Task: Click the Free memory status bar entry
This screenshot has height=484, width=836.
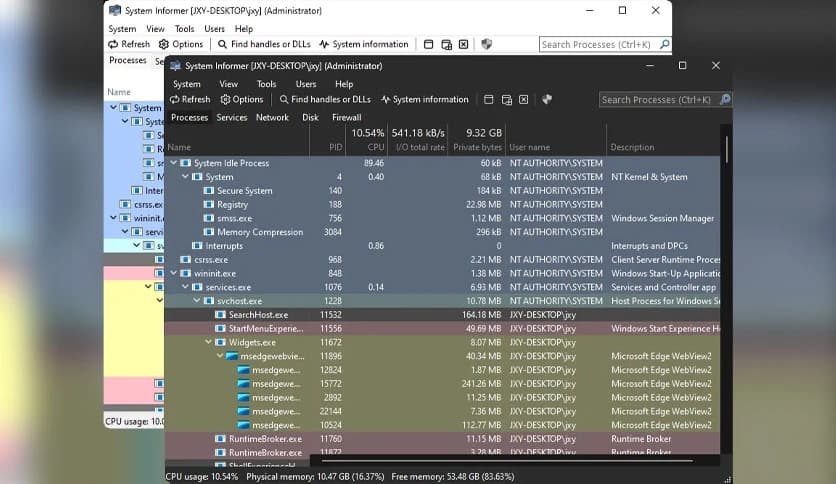Action: pyautogui.click(x=453, y=477)
